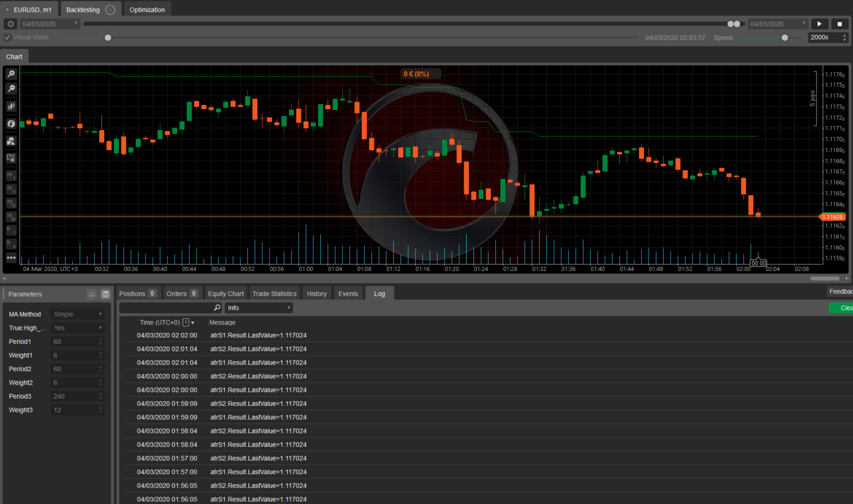This screenshot has width=853, height=504.
Task: Click the Visual Mode progress slider handle
Action: coord(108,38)
